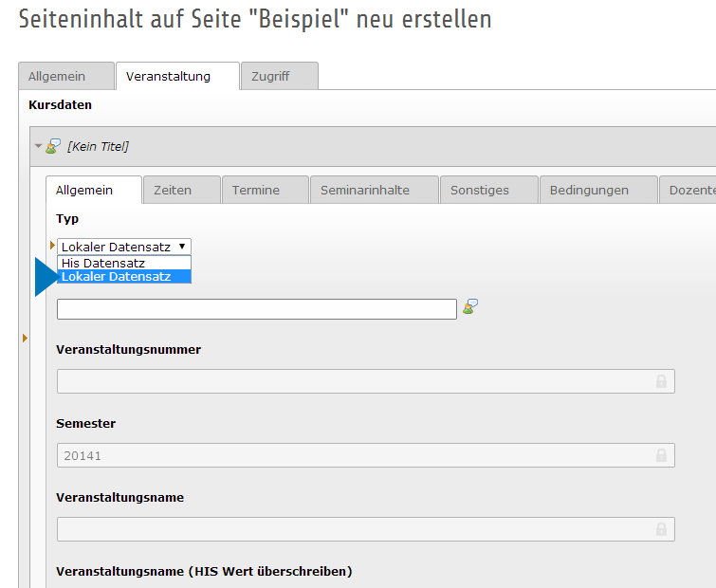
Task: Click the user icon next to the empty text field
Action: (x=469, y=306)
